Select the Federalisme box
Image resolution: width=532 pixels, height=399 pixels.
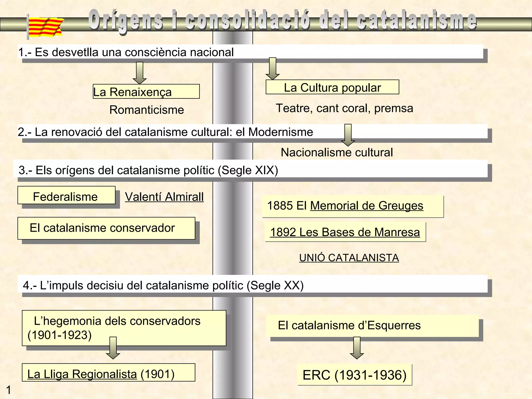click(x=66, y=196)
